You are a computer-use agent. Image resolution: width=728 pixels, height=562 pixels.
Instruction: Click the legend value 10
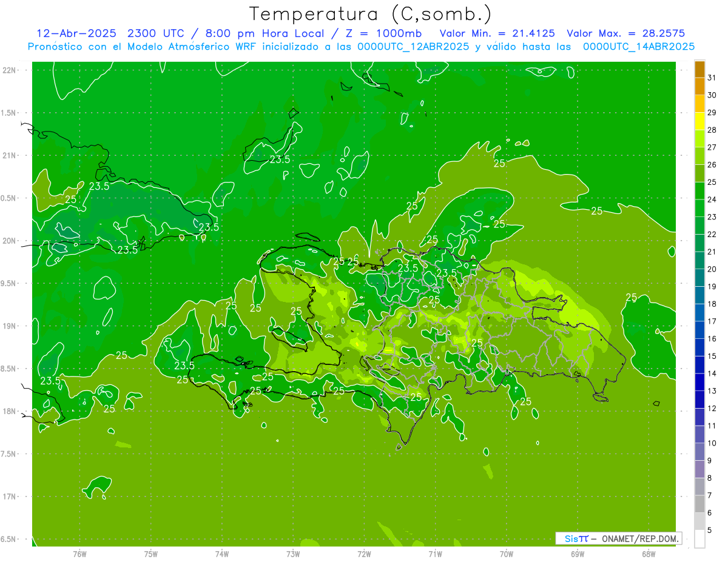point(712,443)
